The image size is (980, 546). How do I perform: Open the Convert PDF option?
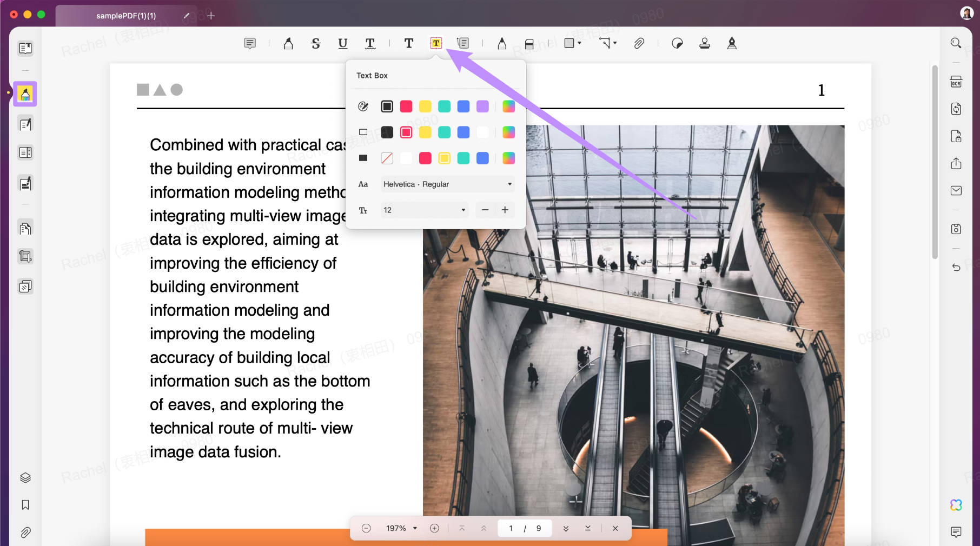956,109
